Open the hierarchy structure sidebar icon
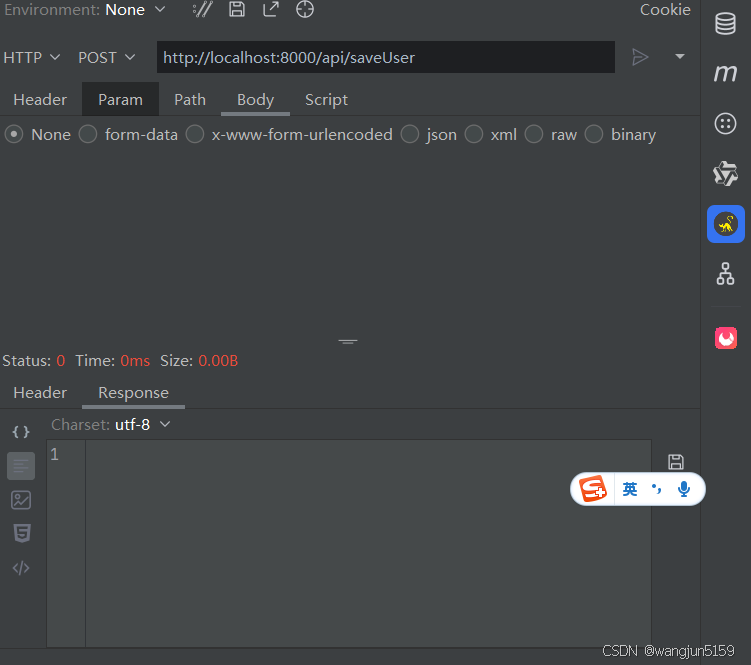The image size is (751, 665). (725, 274)
